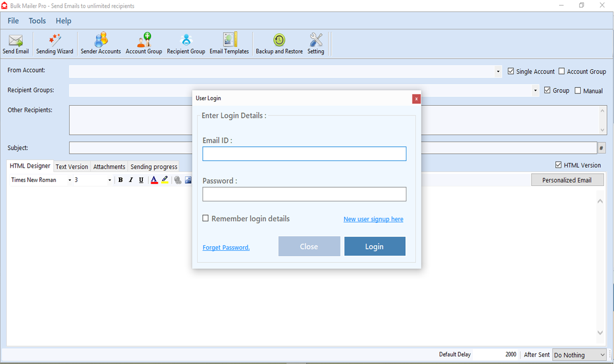
Task: Open the Help menu
Action: point(64,20)
